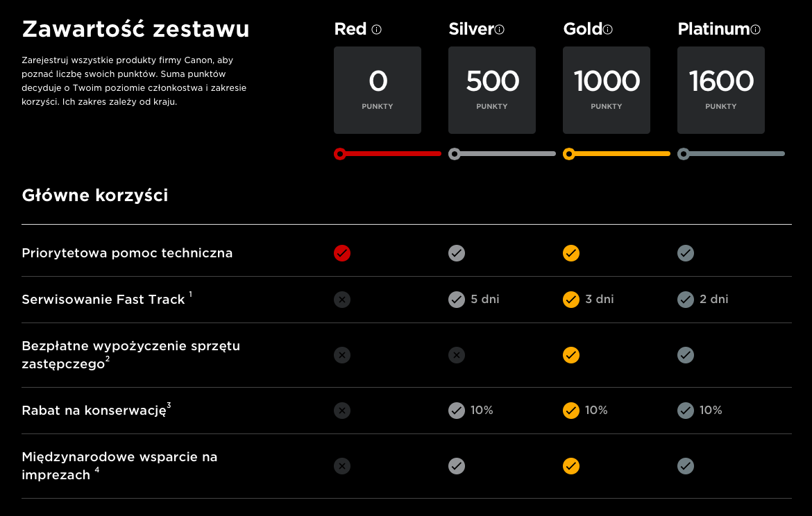Click the red progress bar marker
Screen dimensions: 812x516
pyautogui.click(x=339, y=154)
